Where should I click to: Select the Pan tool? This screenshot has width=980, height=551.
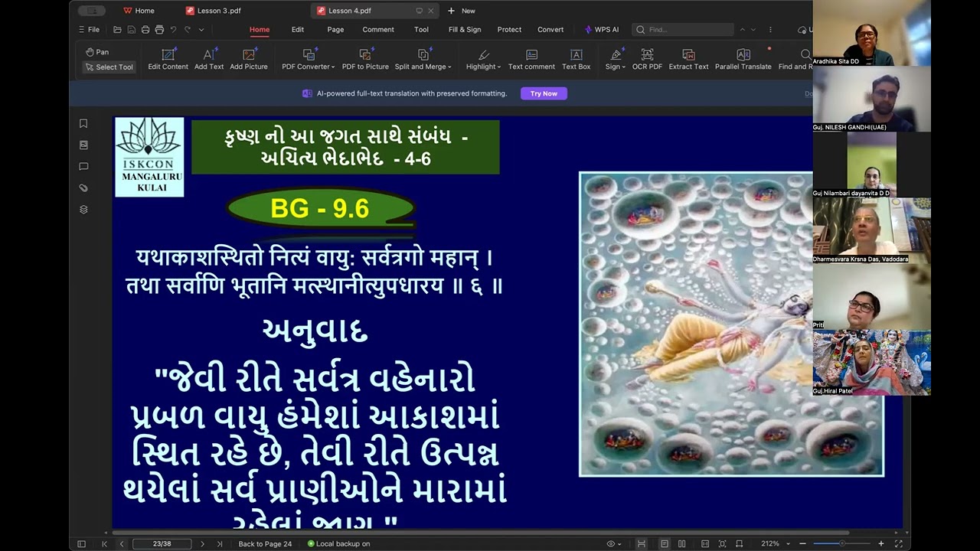click(x=97, y=52)
